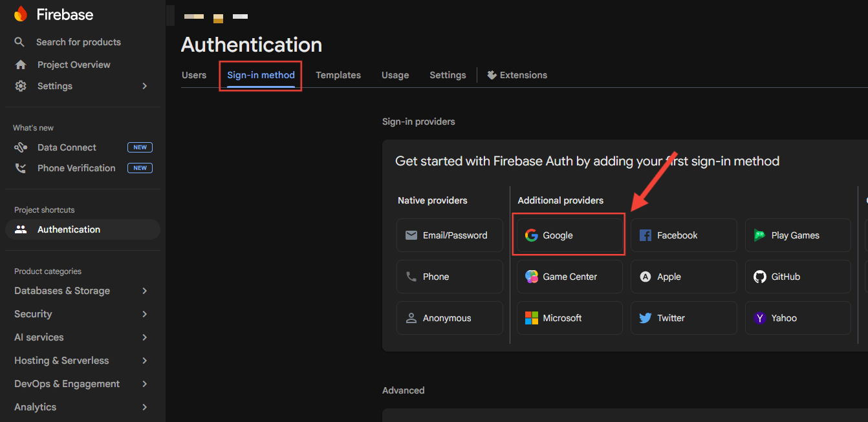This screenshot has width=868, height=422.
Task: Expand the Analytics category
Action: pyautogui.click(x=145, y=407)
